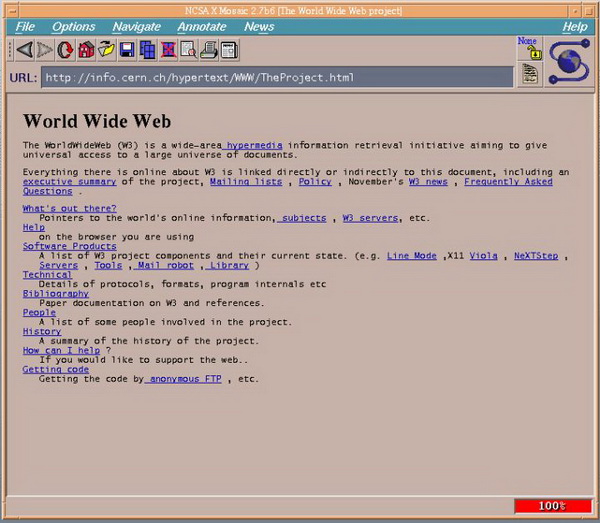
Task: Click the Print document toolbar icon
Action: click(x=208, y=49)
